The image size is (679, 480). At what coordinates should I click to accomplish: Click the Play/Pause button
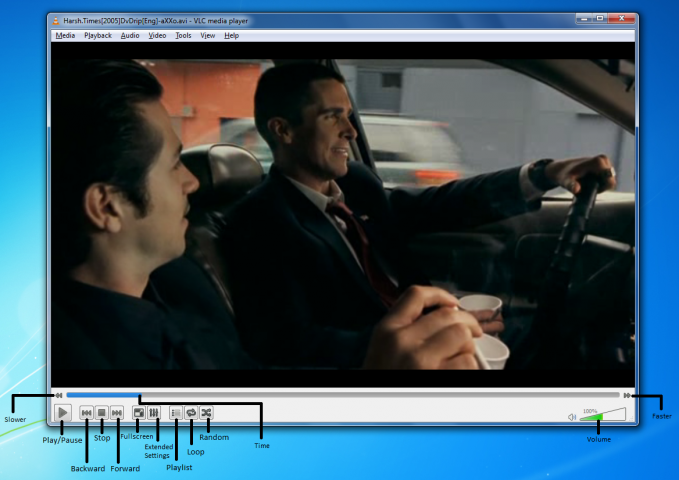[63, 413]
